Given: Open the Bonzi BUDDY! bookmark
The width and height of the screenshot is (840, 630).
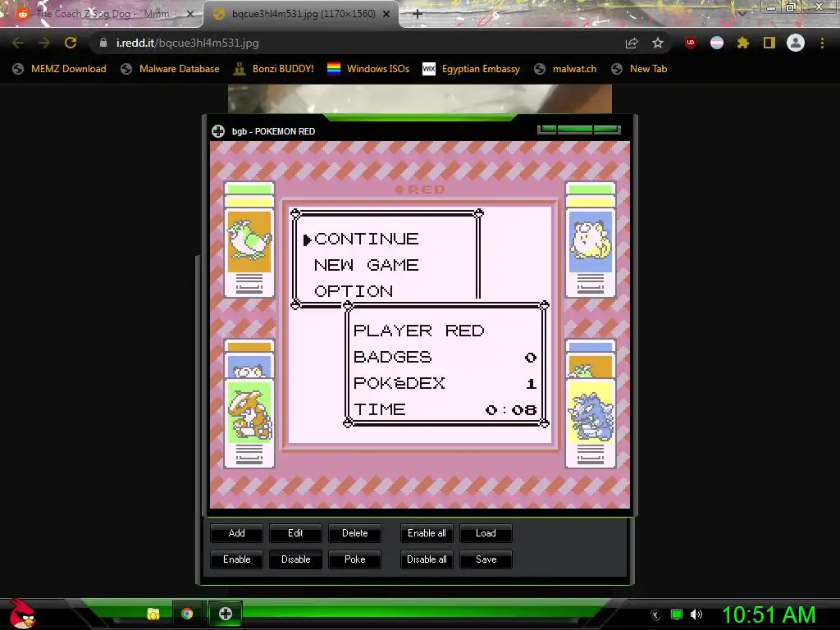Looking at the screenshot, I should coord(273,69).
